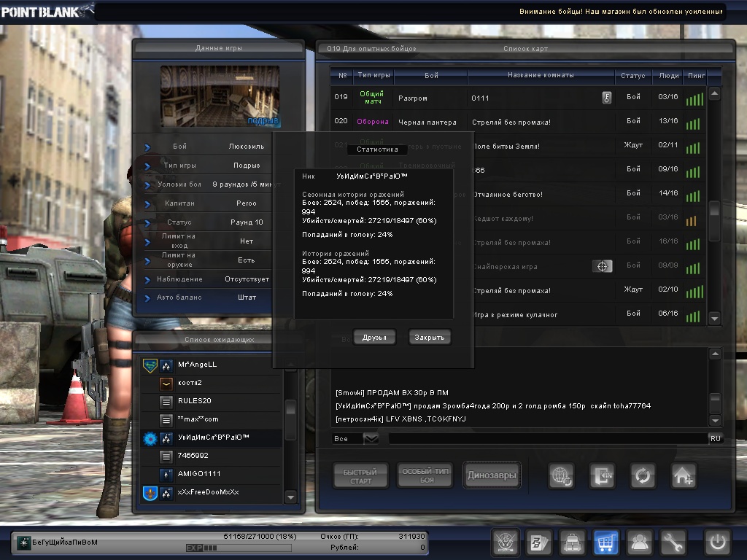Click the EXP progress bar
The height and width of the screenshot is (560, 747).
coord(239,548)
